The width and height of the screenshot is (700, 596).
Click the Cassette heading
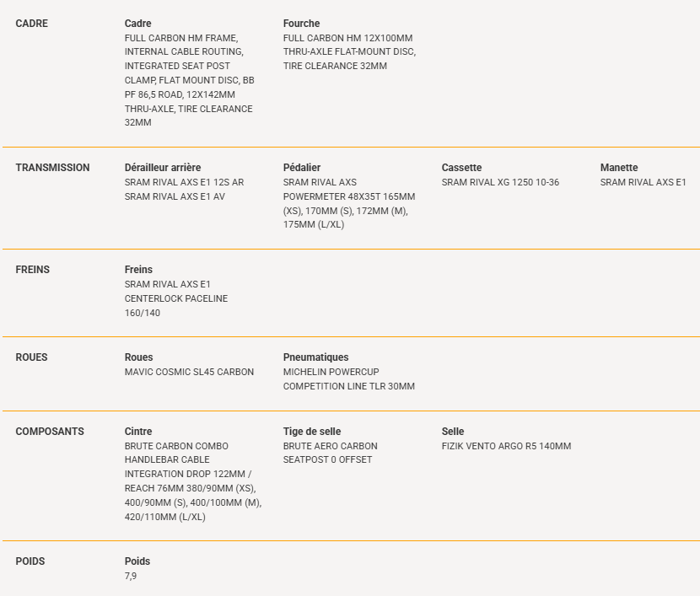click(461, 168)
